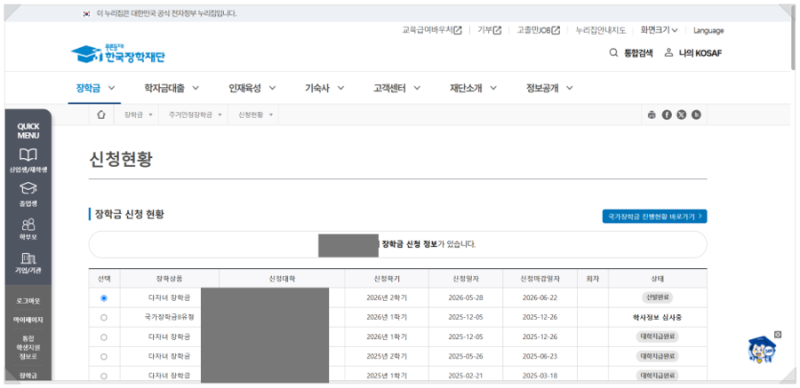
Task: Open 통합 학생지원 정보로 quick link
Action: click(28, 347)
